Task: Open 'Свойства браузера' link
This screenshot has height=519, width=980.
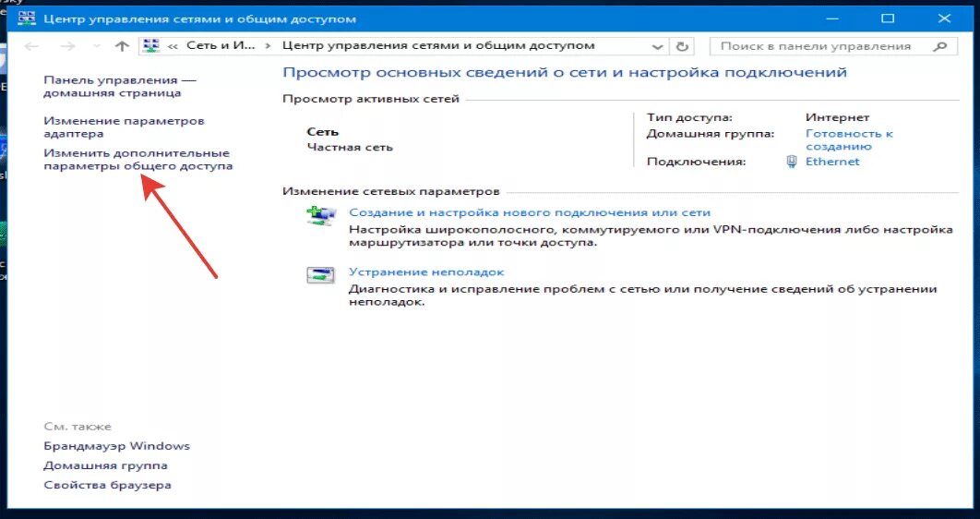Action: pos(107,485)
